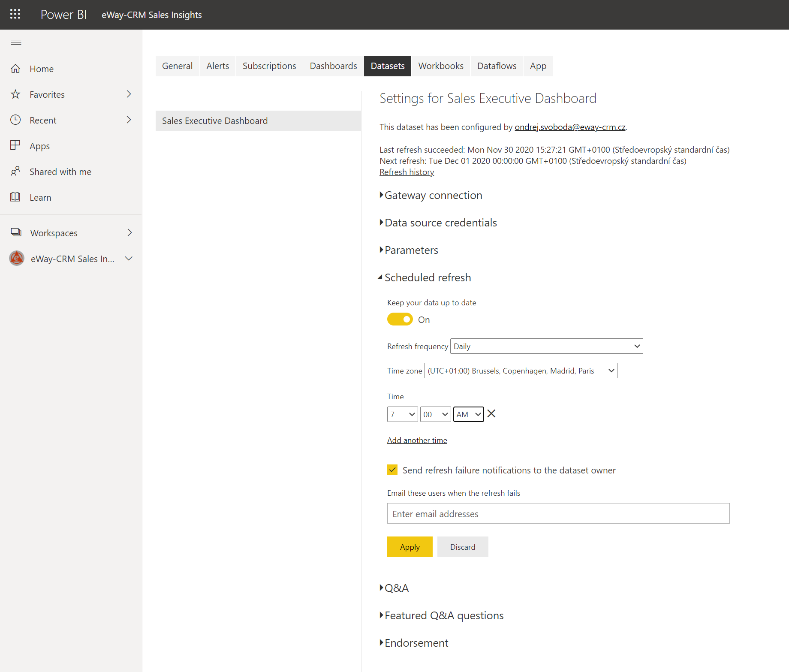Open Apps in the navigation pane
Screen dimensions: 789x672
[39, 146]
